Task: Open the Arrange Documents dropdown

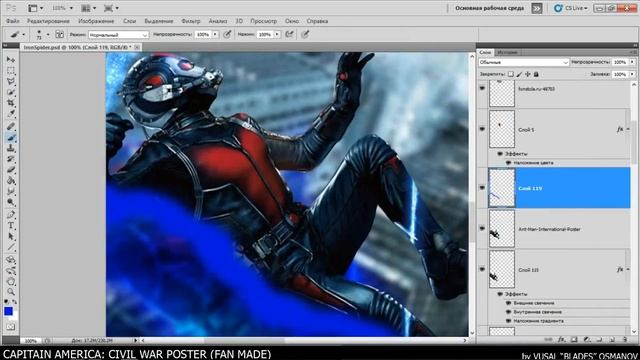Action: coord(89,8)
